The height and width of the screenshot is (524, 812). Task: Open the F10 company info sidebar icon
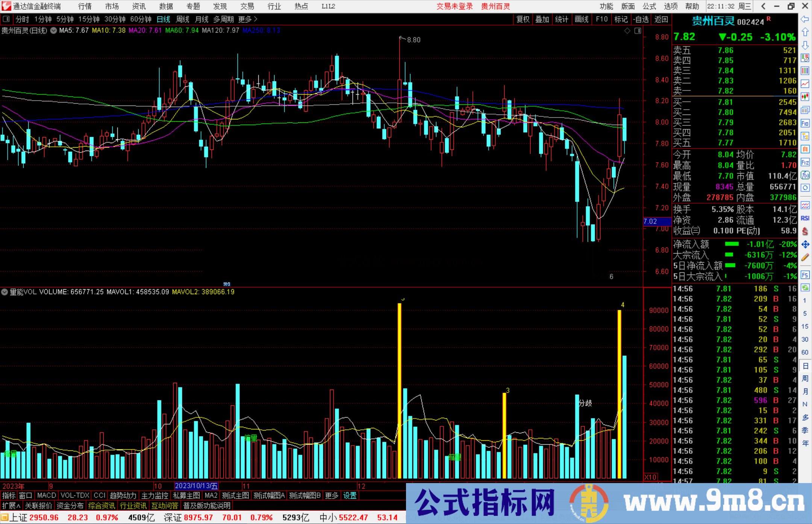coord(805,123)
